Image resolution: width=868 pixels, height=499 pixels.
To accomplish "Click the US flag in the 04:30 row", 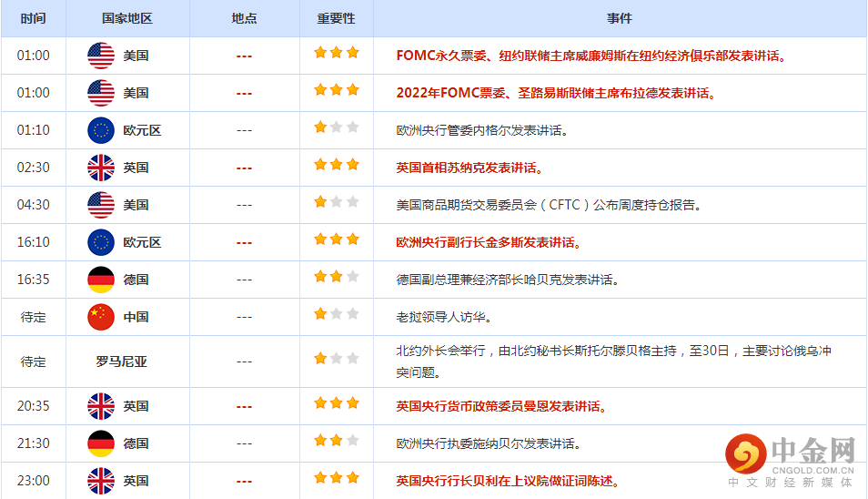I will click(101, 205).
